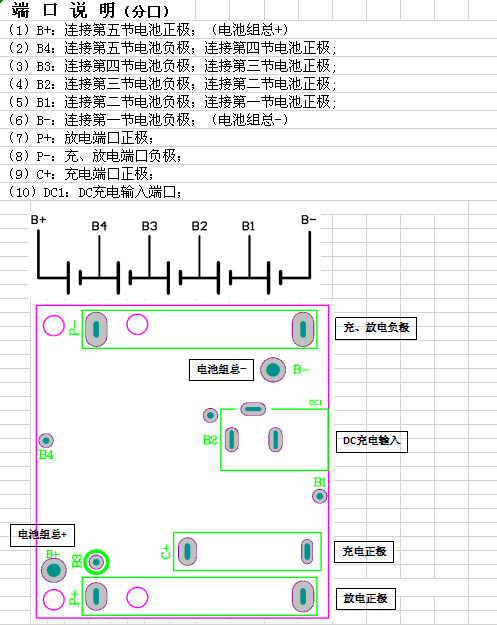Click the 充电正极 label box
Screen dimensions: 497x625
[364, 552]
